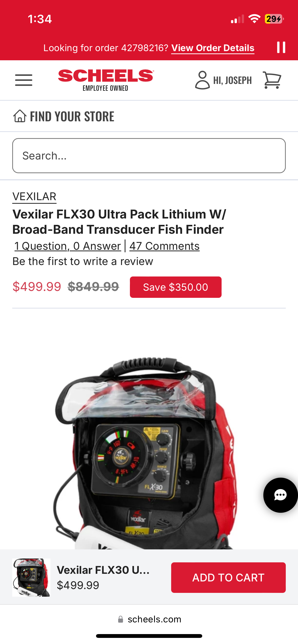Screen dimensions: 298x644
Task: View 1 Question, 0 Answer section
Action: click(67, 246)
